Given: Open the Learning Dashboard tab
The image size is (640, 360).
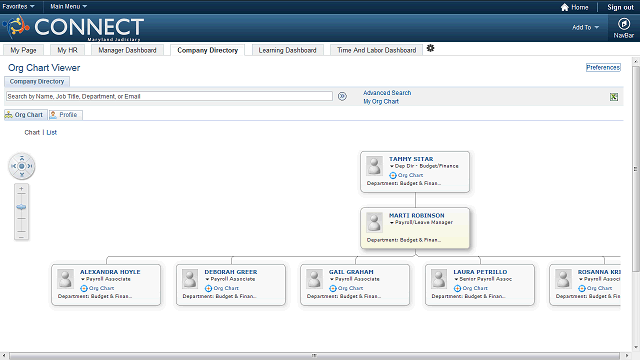Looking at the screenshot, I should [x=287, y=50].
